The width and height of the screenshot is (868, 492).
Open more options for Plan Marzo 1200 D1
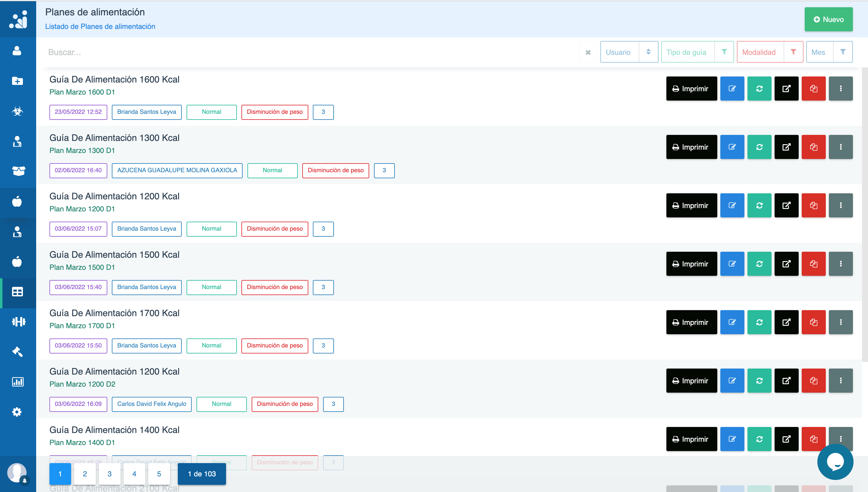[x=841, y=205]
